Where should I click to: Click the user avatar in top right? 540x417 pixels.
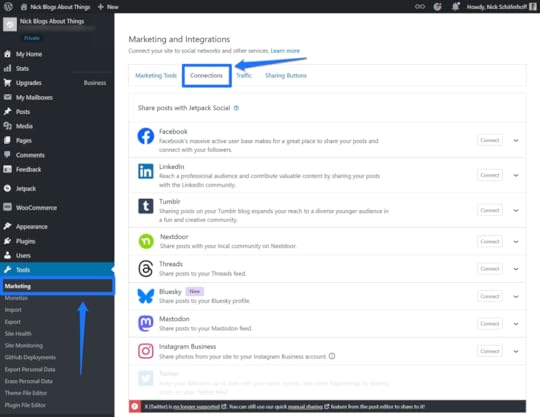pyautogui.click(x=532, y=6)
